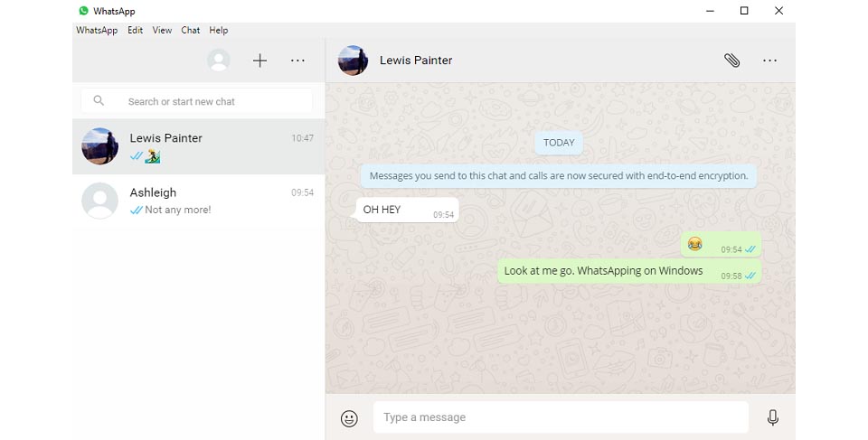Click Lewis Painter avatar in chat header
Image resolution: width=868 pixels, height=440 pixels.
pos(354,61)
